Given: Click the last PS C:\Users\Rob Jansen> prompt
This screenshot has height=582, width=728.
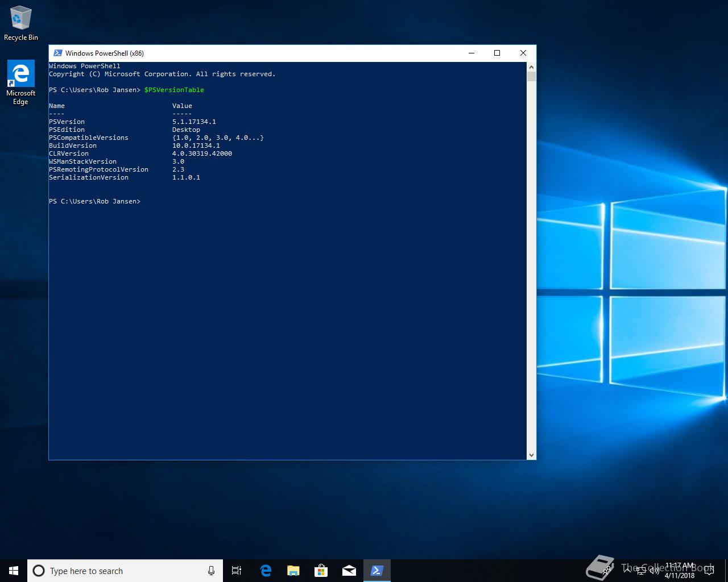Looking at the screenshot, I should (94, 201).
